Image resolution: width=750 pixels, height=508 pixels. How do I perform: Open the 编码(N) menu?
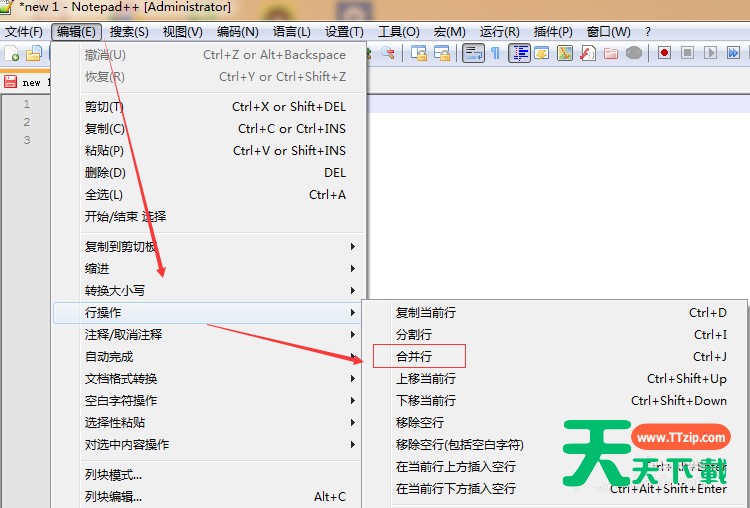point(237,32)
